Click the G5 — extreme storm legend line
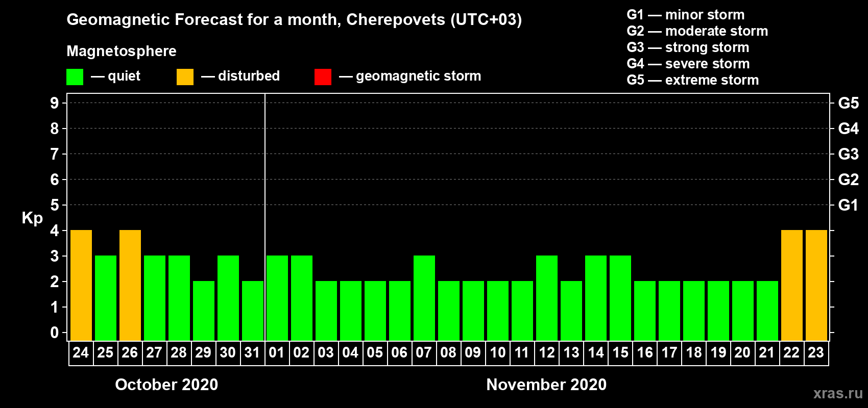This screenshot has width=868, height=408. [693, 80]
